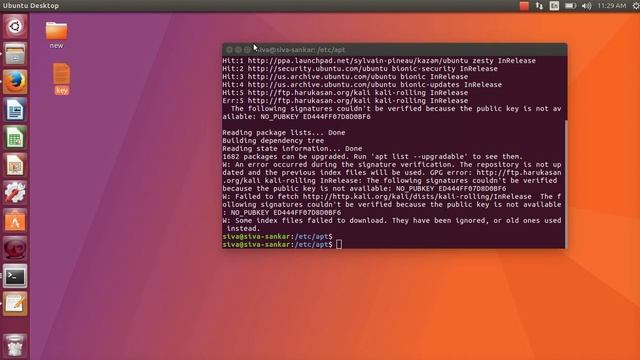Click the 'Hit:4' bionic-updates InRelease line

pyautogui.click(x=362, y=84)
